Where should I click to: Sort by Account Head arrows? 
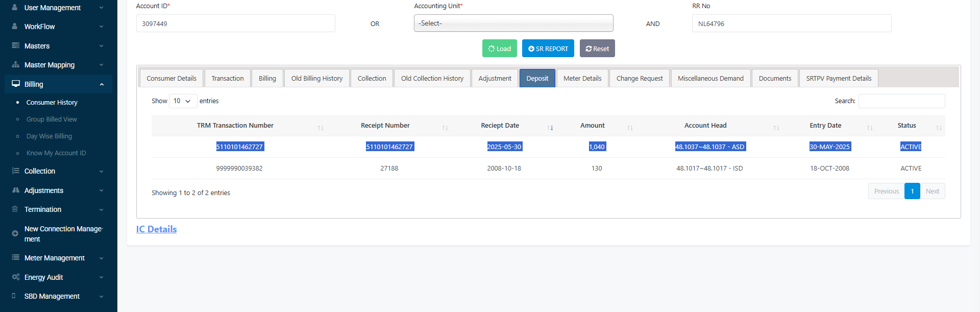(x=776, y=128)
